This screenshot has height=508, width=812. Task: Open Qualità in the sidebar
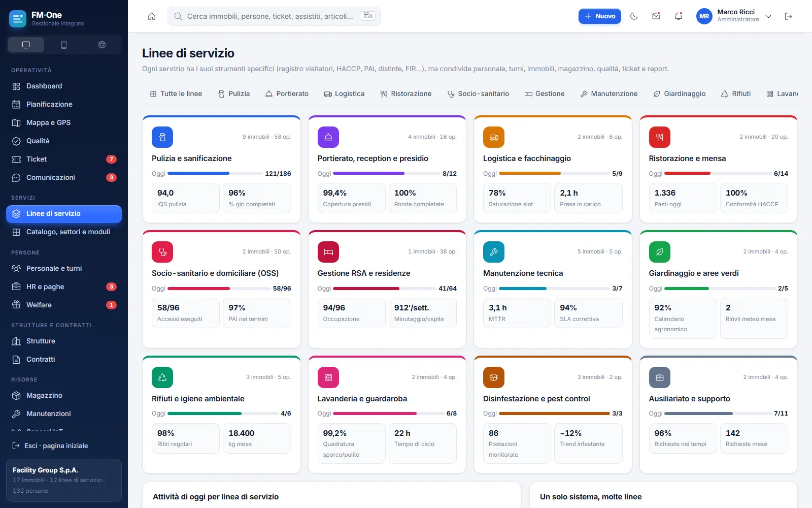(64, 141)
